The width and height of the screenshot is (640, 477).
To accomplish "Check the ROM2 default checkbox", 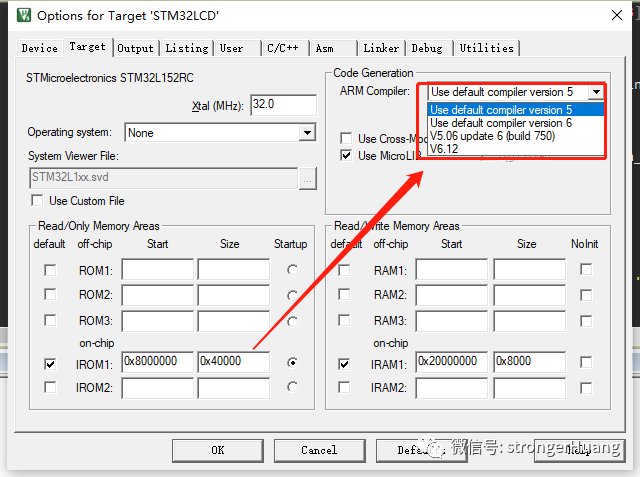I will pyautogui.click(x=50, y=294).
